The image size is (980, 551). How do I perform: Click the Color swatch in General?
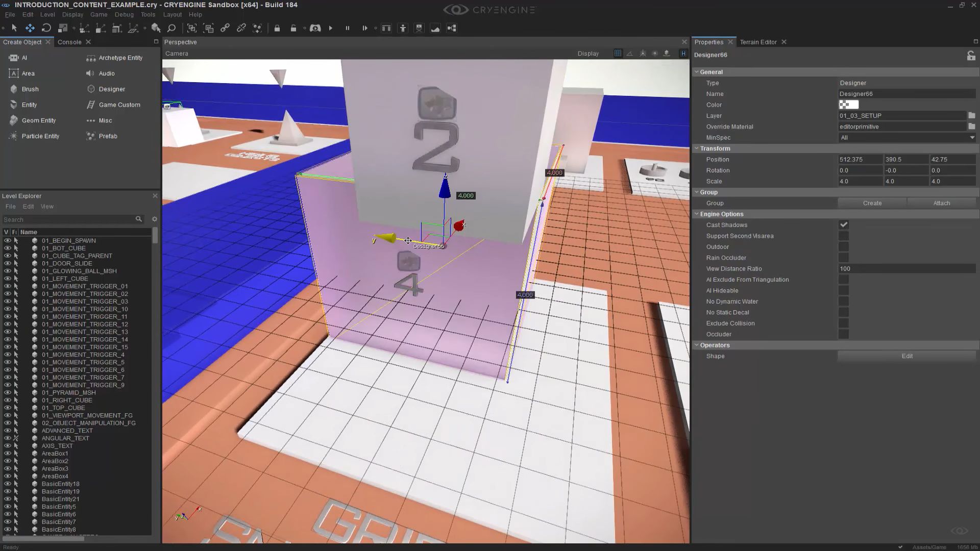(x=848, y=105)
